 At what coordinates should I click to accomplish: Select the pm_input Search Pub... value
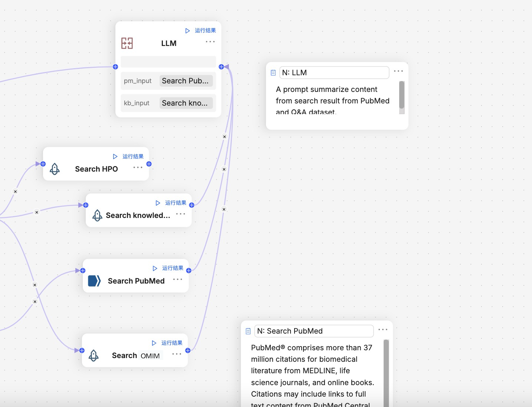click(x=186, y=81)
